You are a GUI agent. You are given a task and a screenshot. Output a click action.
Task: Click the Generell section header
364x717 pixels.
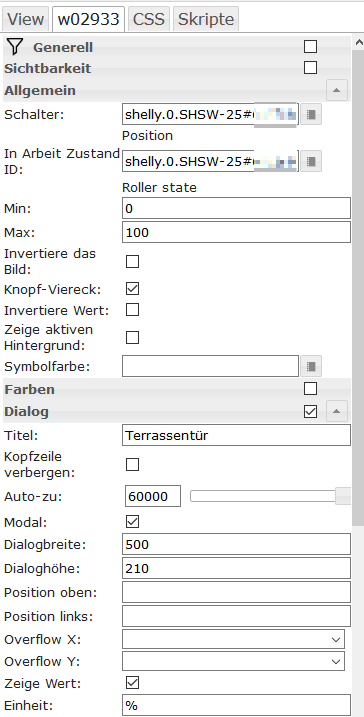(177, 47)
